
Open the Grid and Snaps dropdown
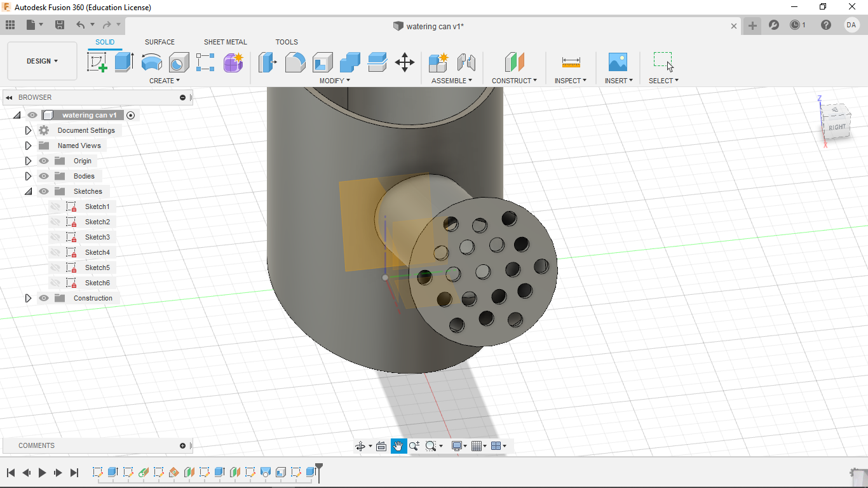point(480,446)
